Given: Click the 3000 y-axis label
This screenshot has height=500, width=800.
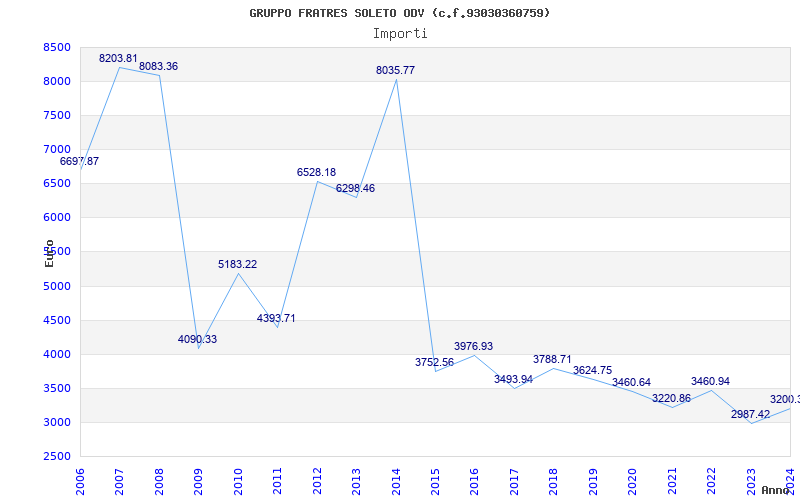Looking at the screenshot, I should pyautogui.click(x=57, y=422).
